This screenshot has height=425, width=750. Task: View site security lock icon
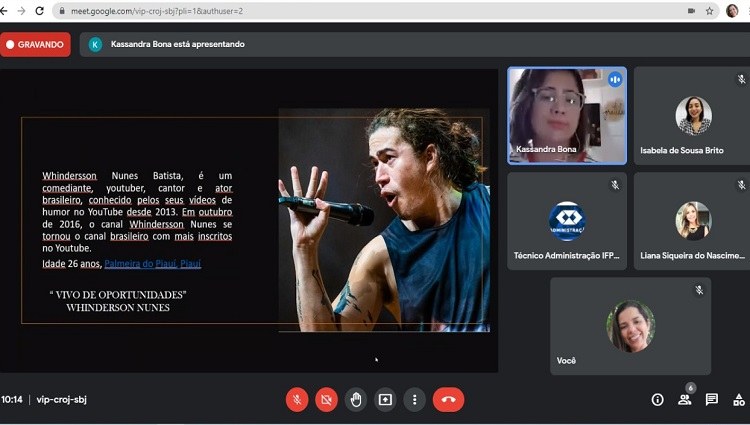pyautogui.click(x=62, y=11)
